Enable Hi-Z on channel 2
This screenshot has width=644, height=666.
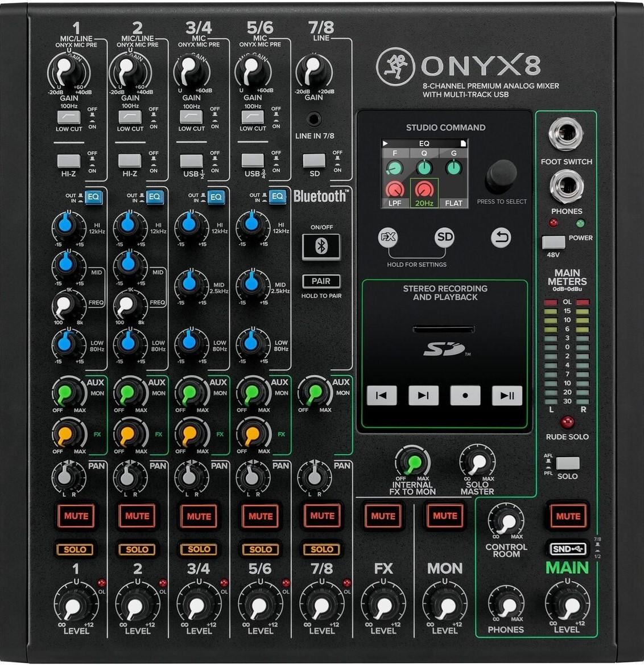click(x=130, y=160)
